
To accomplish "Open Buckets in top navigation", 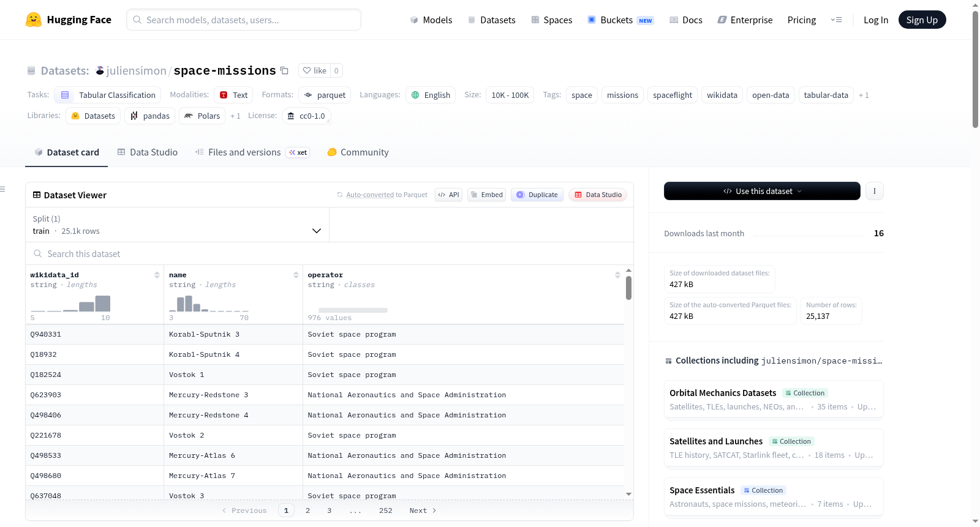I will tap(620, 20).
